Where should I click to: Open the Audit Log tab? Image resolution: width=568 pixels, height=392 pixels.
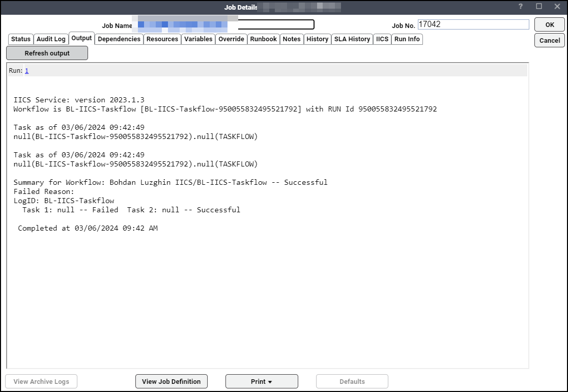tap(51, 39)
